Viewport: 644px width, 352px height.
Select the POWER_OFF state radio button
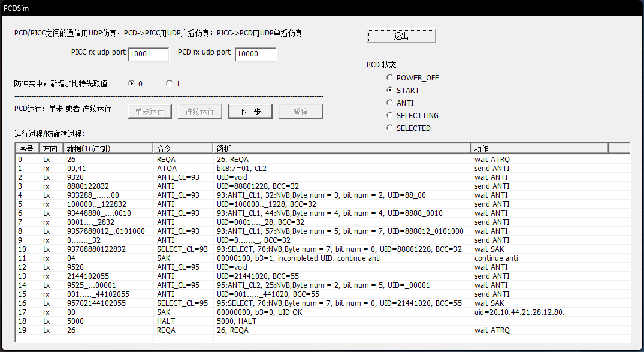click(390, 77)
